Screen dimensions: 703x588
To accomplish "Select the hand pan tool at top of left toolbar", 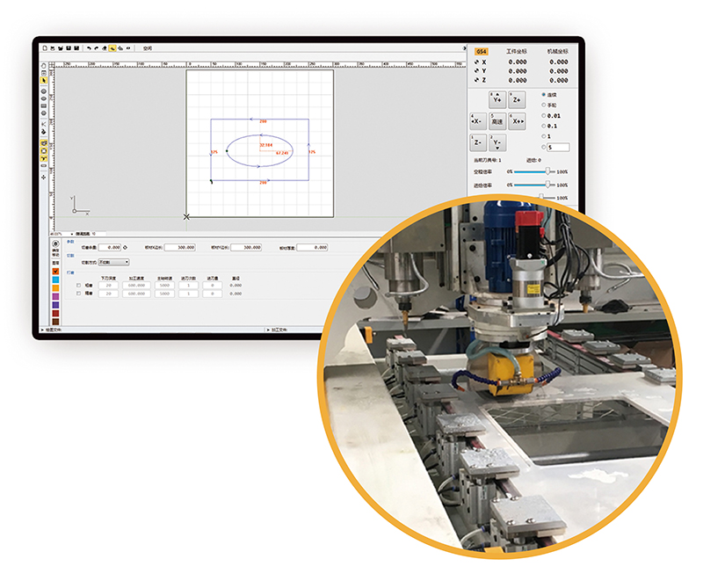I will 44,66.
